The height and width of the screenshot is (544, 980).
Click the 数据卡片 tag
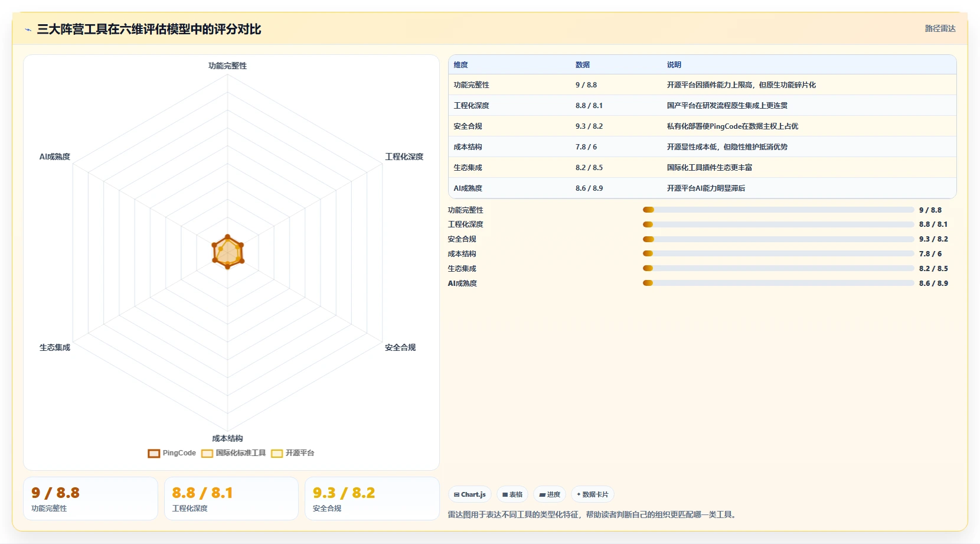593,494
